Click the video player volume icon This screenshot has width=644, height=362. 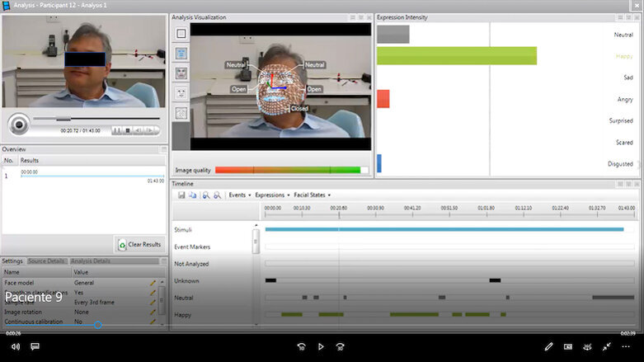[x=15, y=346]
